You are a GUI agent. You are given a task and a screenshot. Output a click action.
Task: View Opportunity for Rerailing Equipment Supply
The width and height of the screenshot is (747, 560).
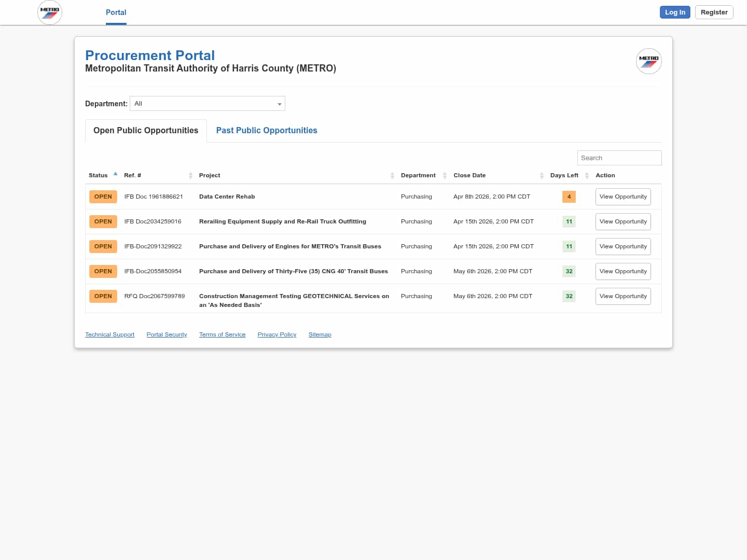click(623, 222)
